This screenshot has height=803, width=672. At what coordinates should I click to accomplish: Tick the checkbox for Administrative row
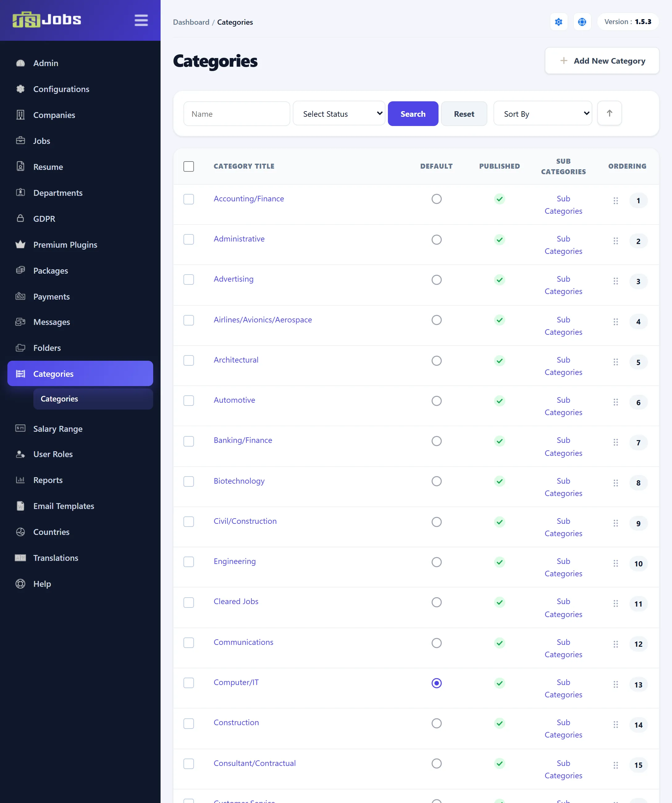[188, 239]
